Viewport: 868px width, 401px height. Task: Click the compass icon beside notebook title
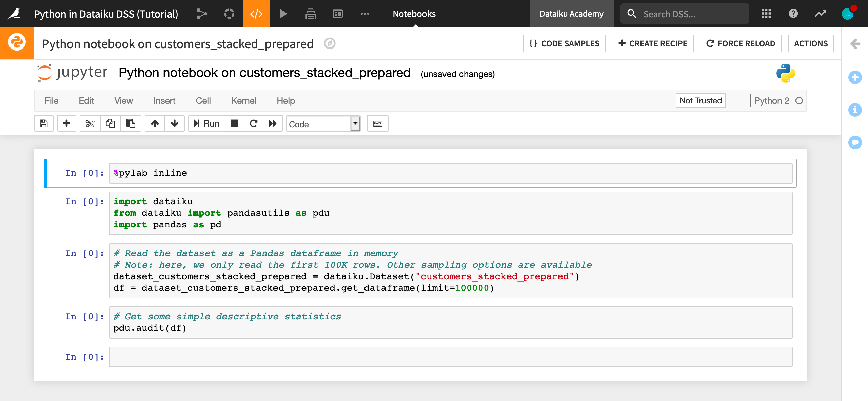(330, 43)
